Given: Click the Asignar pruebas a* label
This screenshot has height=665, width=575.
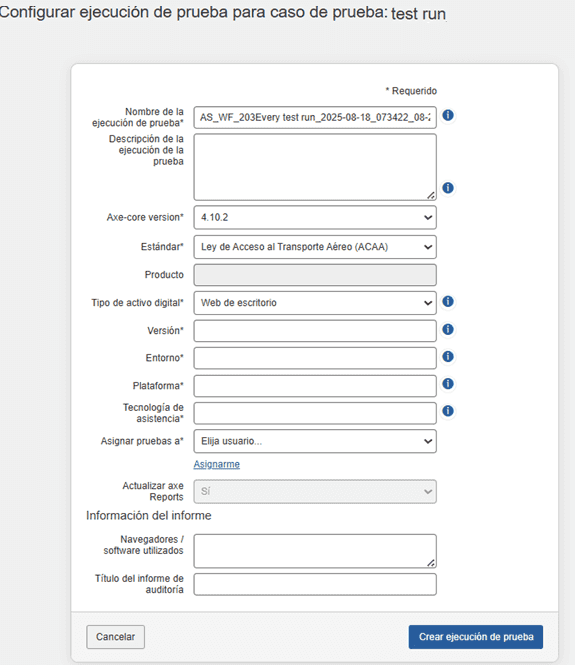Looking at the screenshot, I should [x=142, y=441].
